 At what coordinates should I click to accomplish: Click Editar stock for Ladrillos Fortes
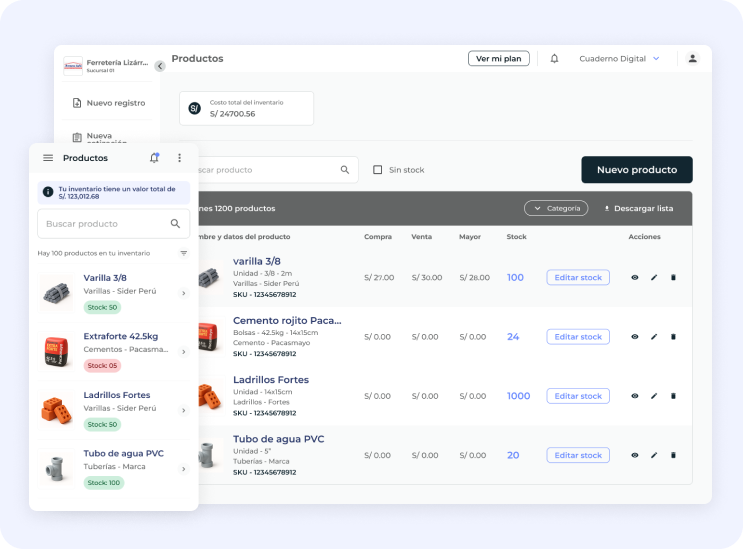578,396
